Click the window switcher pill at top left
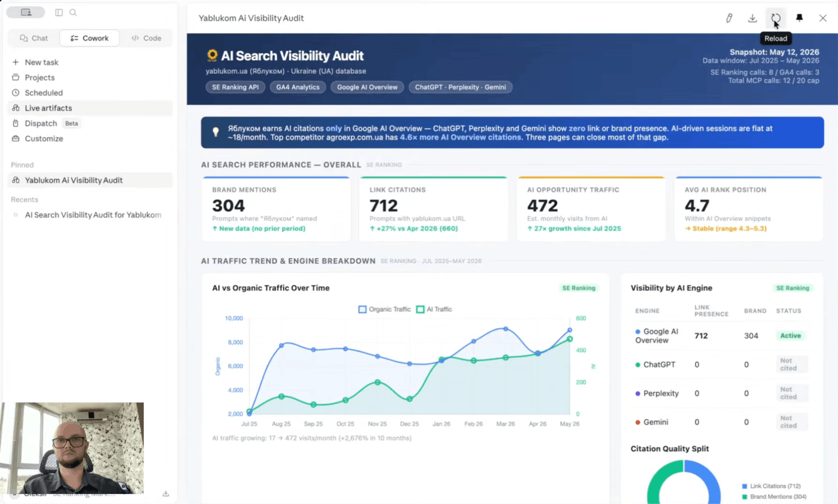This screenshot has width=838, height=504. pyautogui.click(x=26, y=12)
